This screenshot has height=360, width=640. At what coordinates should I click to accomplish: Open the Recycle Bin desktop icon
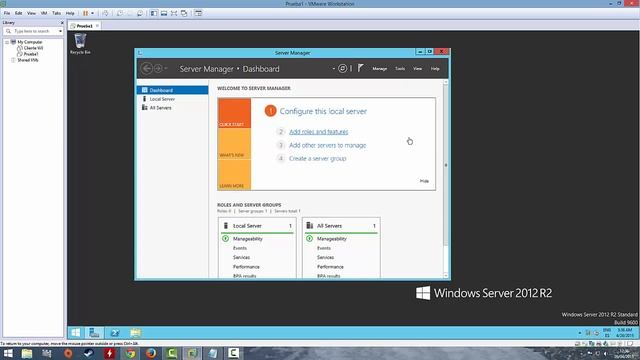[x=80, y=44]
